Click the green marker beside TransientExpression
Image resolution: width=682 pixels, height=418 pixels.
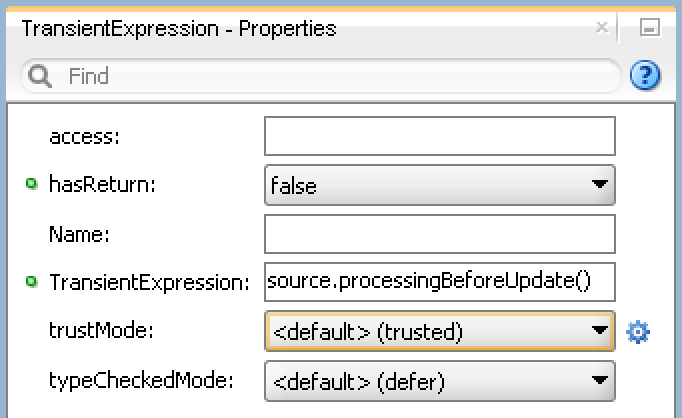tap(31, 281)
